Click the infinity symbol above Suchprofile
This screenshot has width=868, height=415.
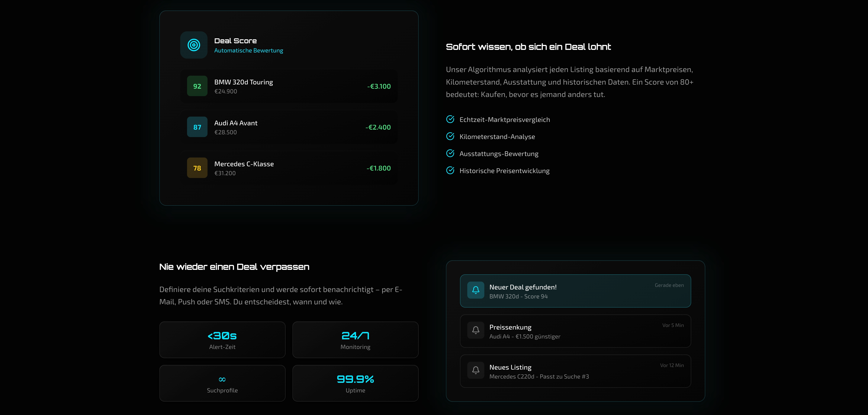tap(222, 379)
